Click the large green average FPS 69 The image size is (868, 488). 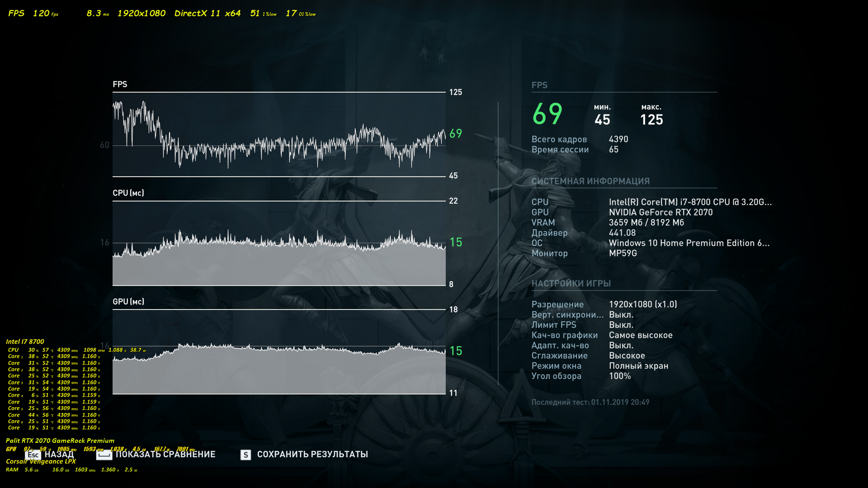pyautogui.click(x=547, y=114)
